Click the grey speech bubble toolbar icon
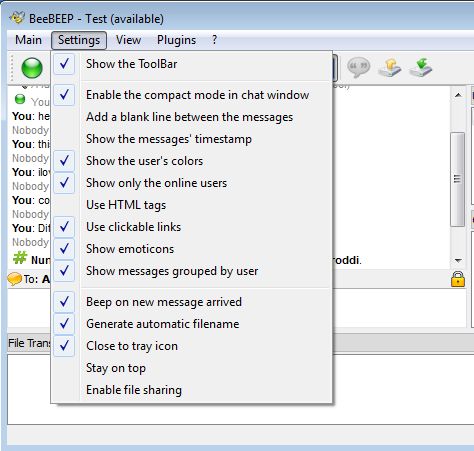This screenshot has width=474, height=451. click(358, 67)
